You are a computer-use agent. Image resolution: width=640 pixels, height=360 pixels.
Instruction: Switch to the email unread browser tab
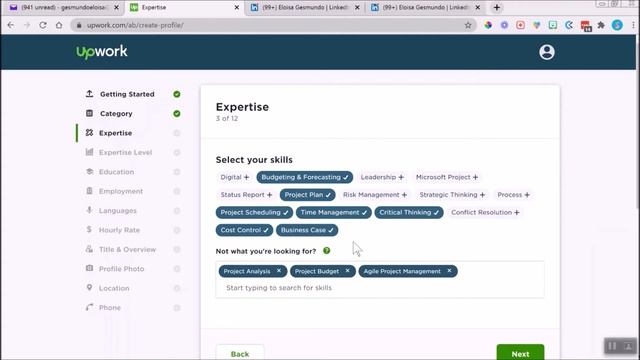[x=63, y=7]
